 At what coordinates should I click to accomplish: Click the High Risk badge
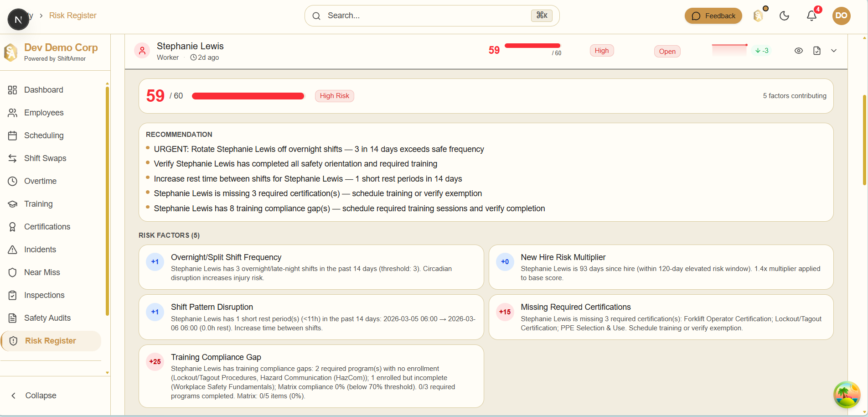pyautogui.click(x=334, y=96)
